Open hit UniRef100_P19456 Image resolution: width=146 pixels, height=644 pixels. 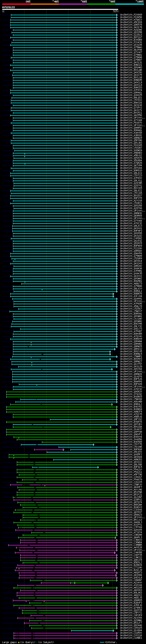[131, 17]
